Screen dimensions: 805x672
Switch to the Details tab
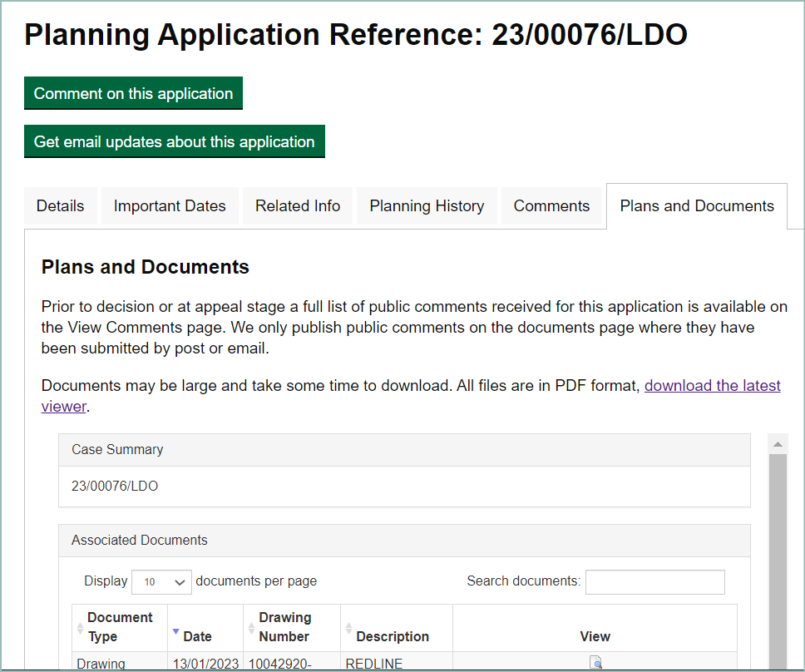coord(61,206)
